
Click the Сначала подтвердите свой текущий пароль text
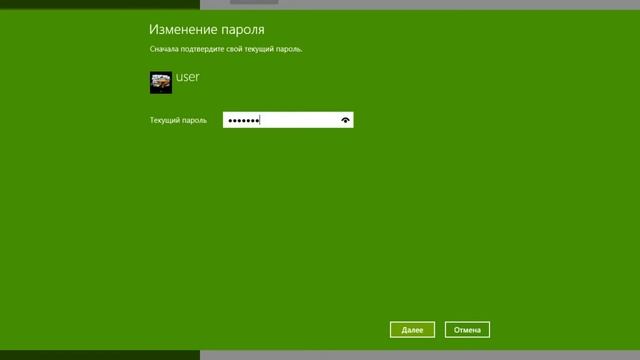[x=226, y=49]
